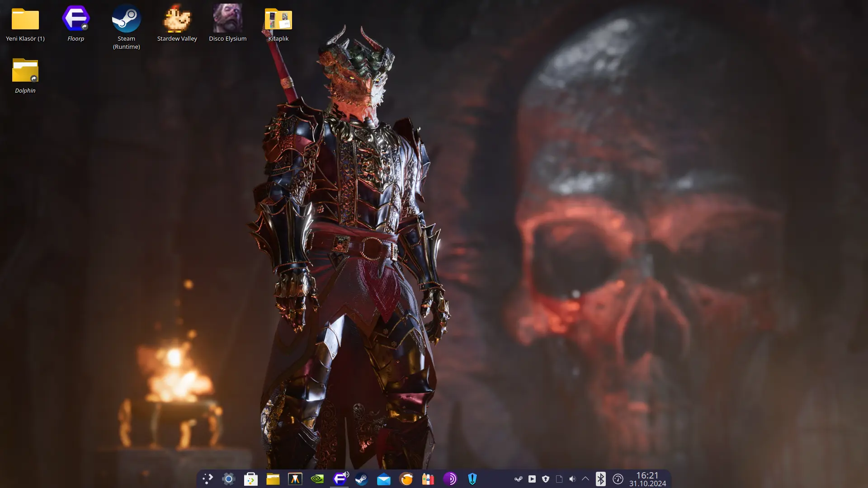
Task: Open the NVIDIA settings taskbar icon
Action: [x=317, y=479]
